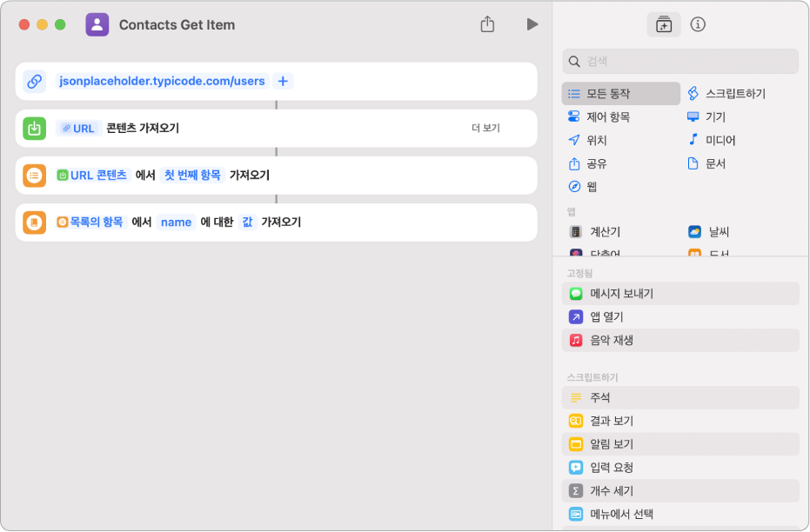Expand 더 보기 options

tap(485, 128)
